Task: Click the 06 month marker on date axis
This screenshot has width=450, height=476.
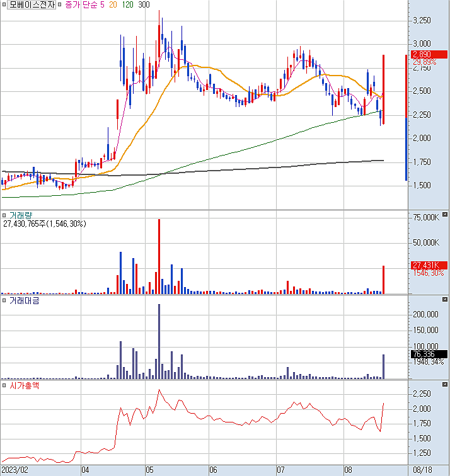Action: coord(213,470)
